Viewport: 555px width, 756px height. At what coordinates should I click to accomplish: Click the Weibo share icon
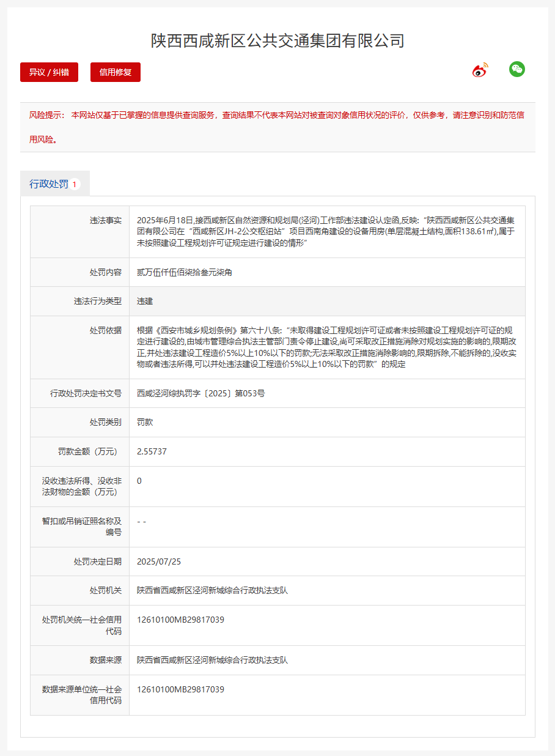pyautogui.click(x=480, y=70)
